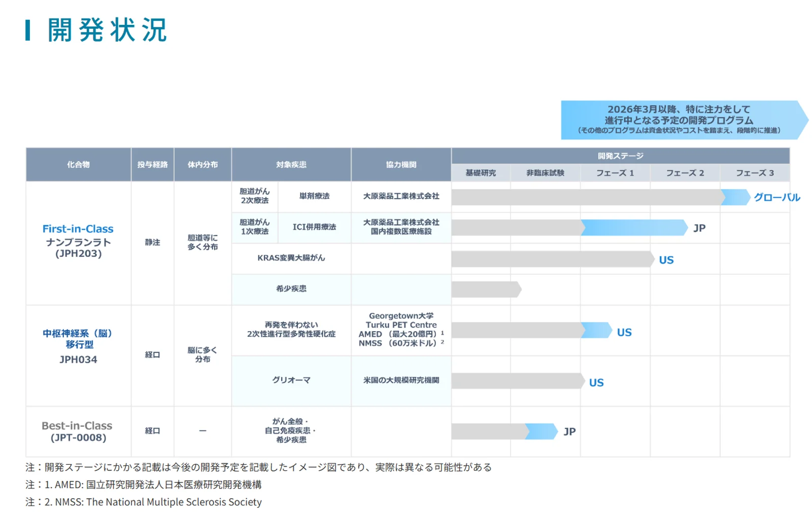Click the 希少疾患 short gray progress bar
The image size is (812, 514).
[486, 290]
